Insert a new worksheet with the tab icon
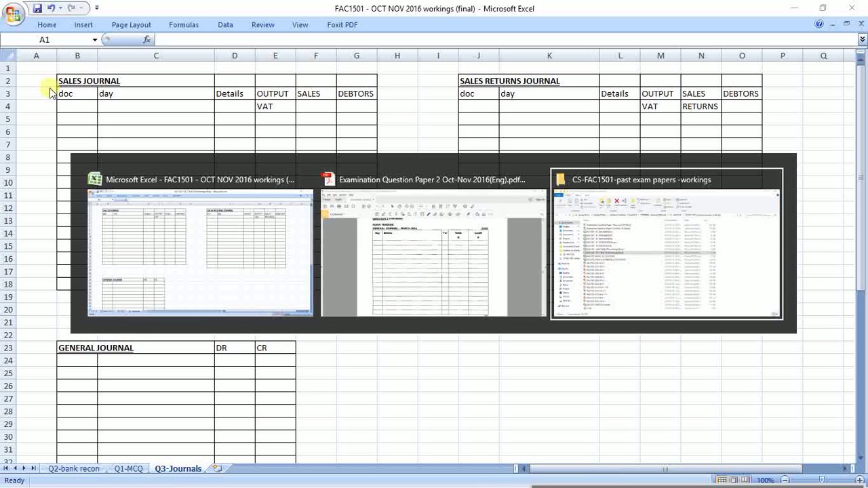Screen dimensions: 868x488 (217, 468)
